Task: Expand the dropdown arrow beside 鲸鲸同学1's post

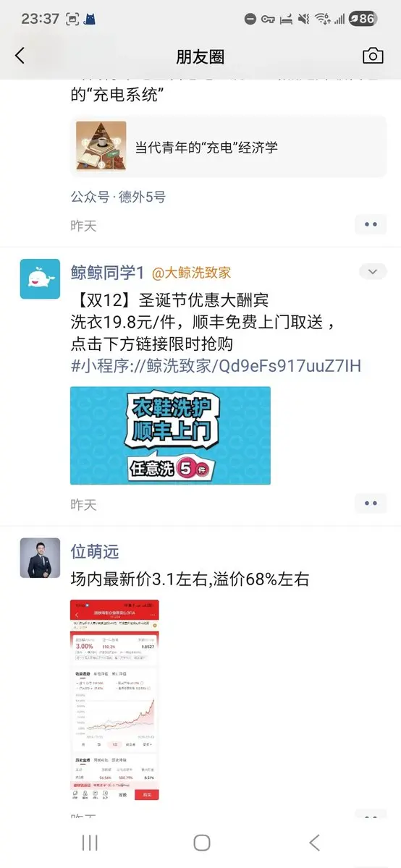Action: [x=373, y=272]
